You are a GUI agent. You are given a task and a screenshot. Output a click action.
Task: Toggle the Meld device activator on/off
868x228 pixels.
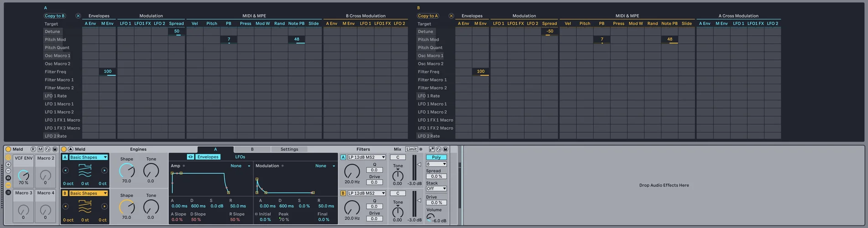[x=64, y=149]
